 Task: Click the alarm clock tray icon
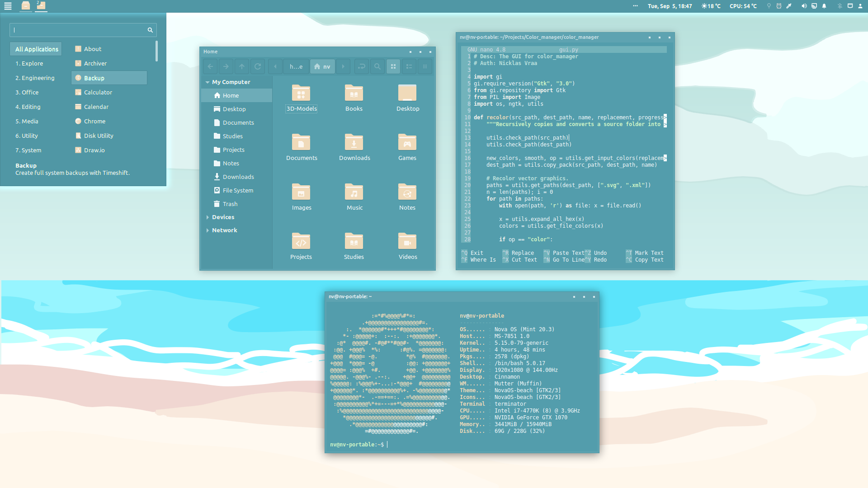779,6
